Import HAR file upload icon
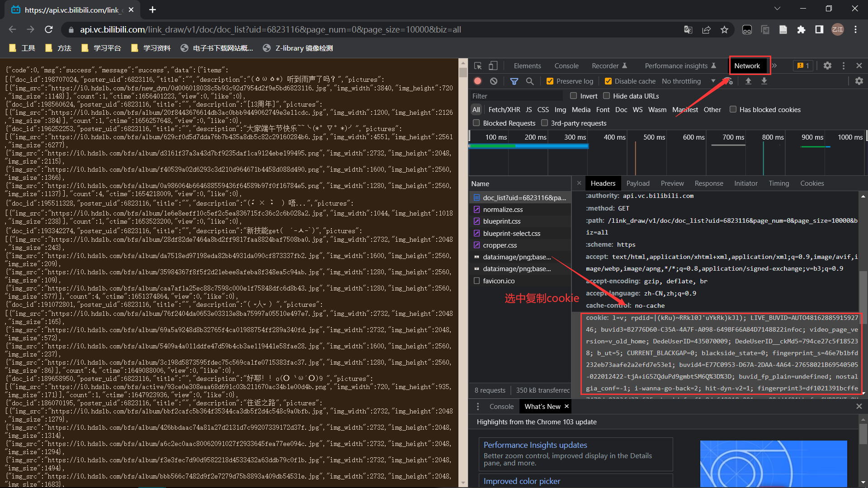 749,81
